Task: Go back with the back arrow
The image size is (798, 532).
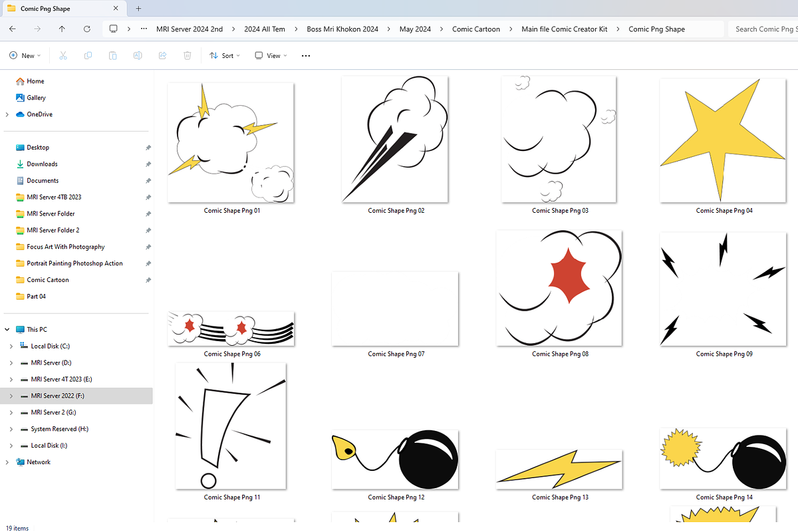Action: point(13,29)
